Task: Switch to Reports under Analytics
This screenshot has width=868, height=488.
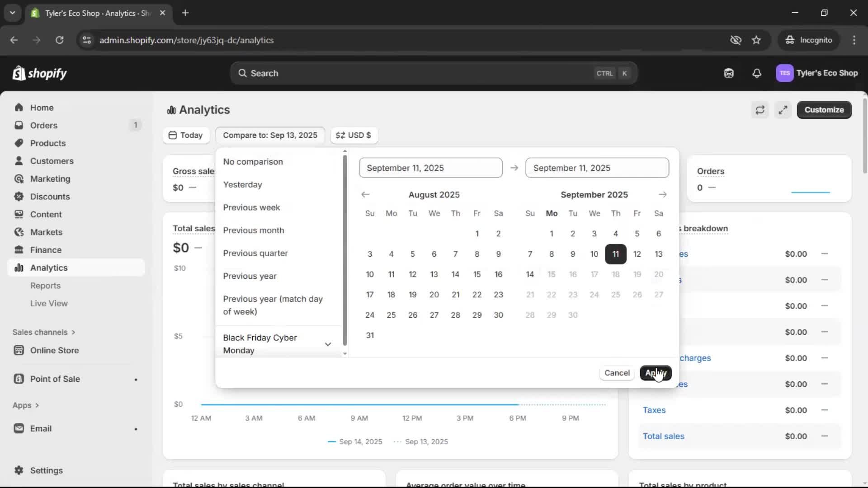Action: click(46, 286)
